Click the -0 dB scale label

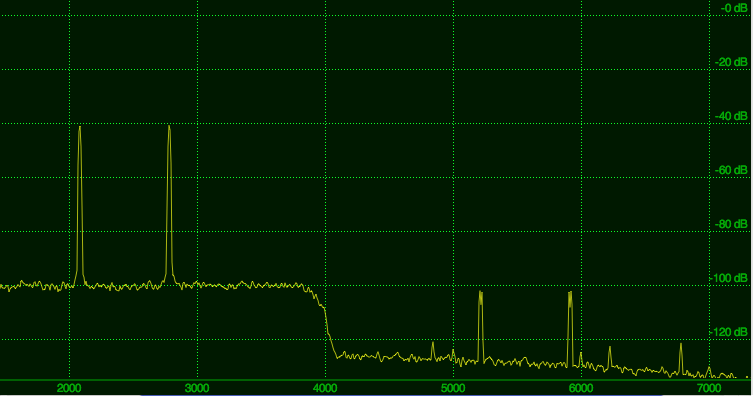tap(734, 8)
